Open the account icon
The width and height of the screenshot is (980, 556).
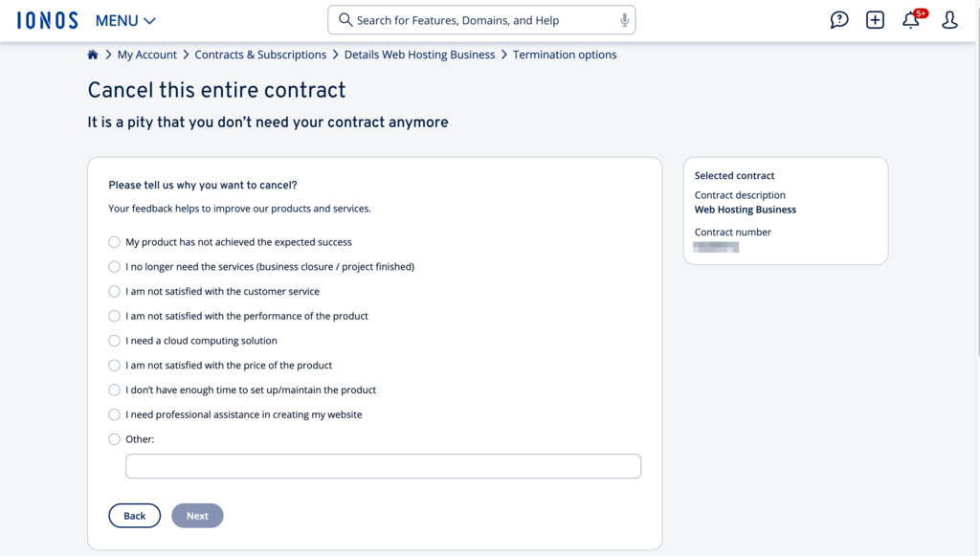tap(948, 19)
